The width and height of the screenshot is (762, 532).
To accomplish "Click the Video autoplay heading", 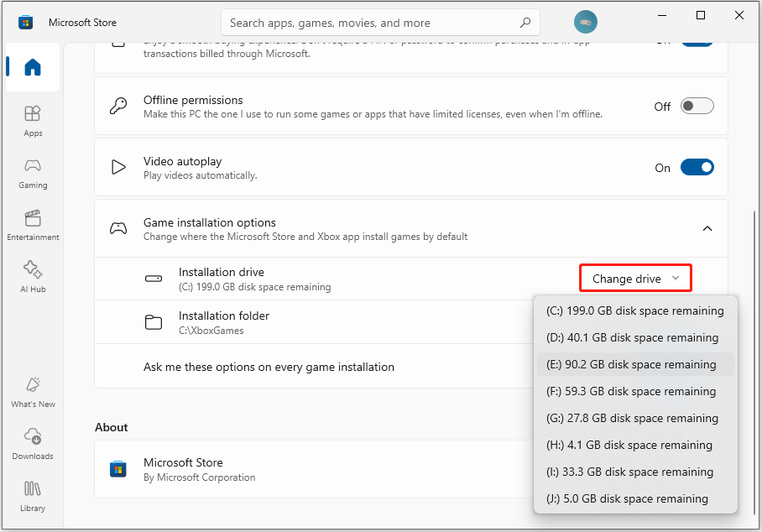I will tap(182, 161).
